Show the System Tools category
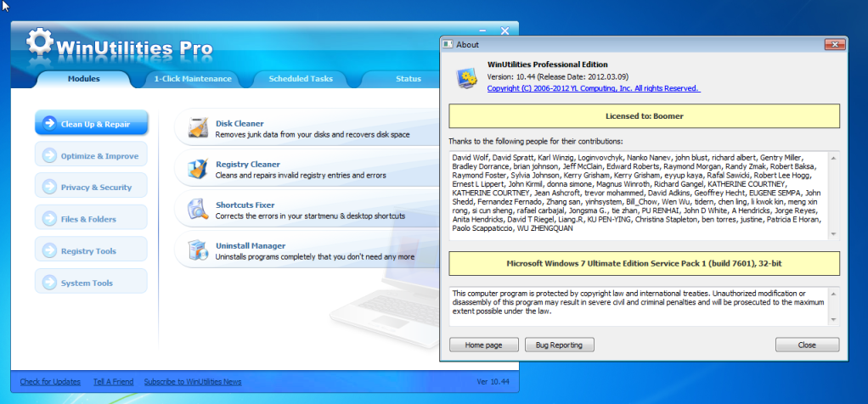Viewport: 868px width, 404px height. click(x=92, y=283)
